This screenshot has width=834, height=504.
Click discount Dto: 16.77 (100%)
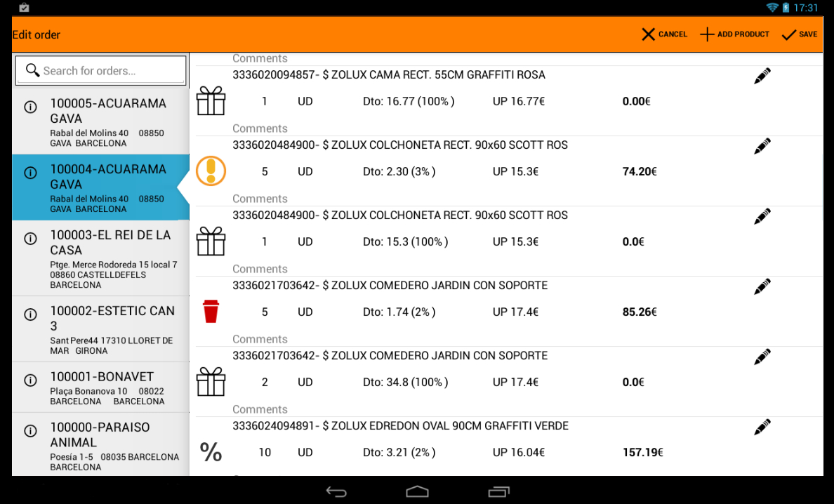[409, 102]
